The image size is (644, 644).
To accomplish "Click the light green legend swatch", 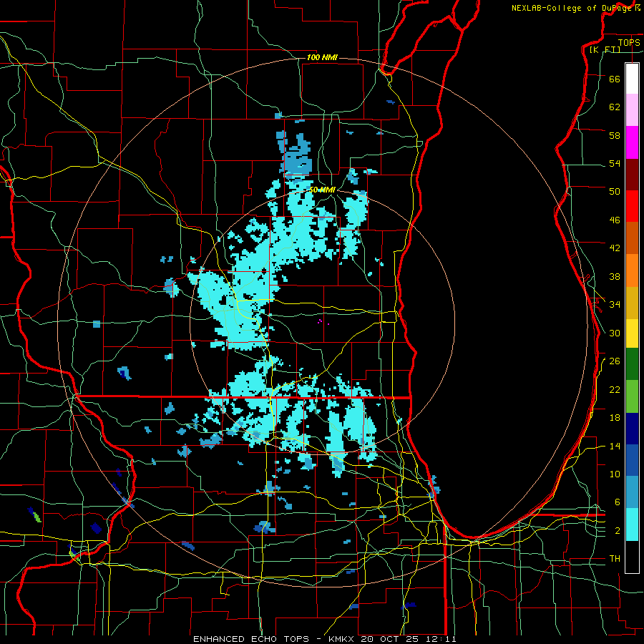I will tap(632, 396).
